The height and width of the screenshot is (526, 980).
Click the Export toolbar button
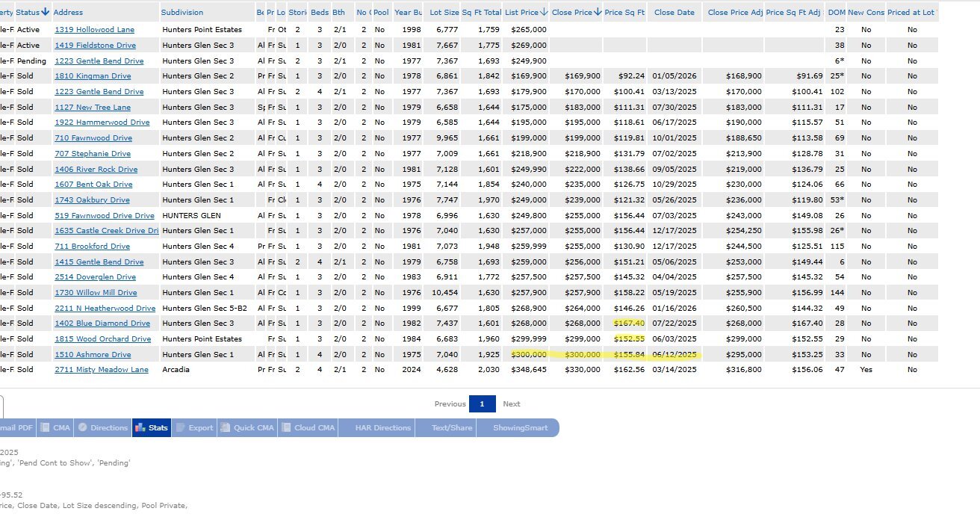[x=194, y=428]
